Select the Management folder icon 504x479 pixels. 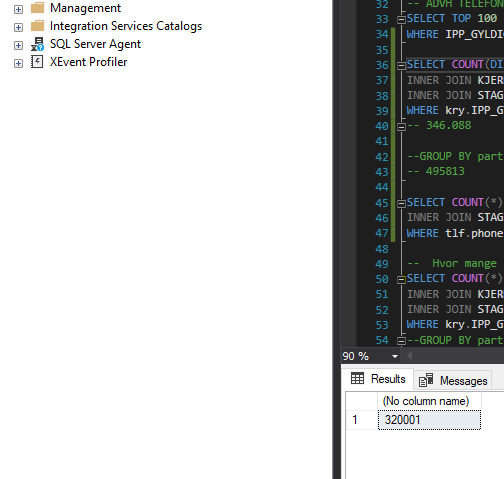37,8
